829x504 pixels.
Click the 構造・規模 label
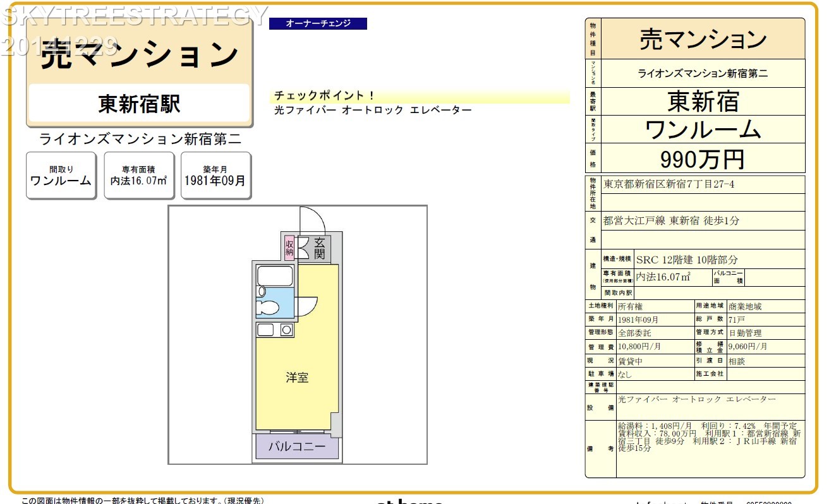point(617,259)
